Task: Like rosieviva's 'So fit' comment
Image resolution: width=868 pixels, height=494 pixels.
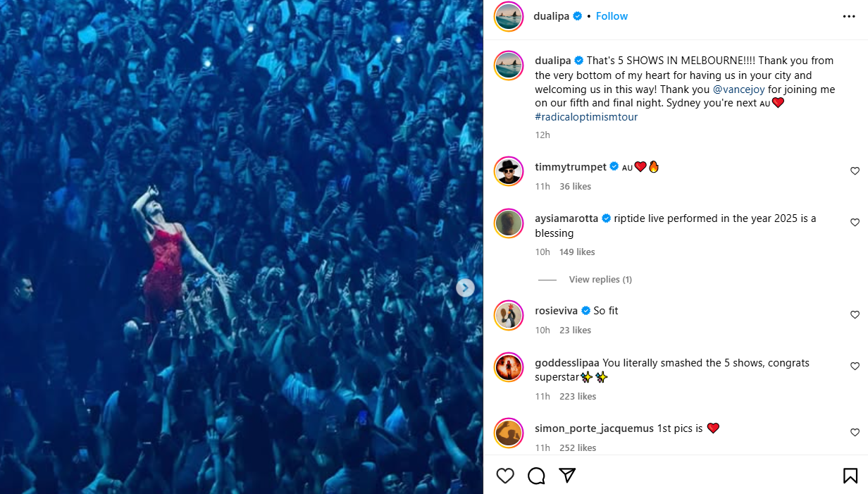Action: pyautogui.click(x=855, y=315)
